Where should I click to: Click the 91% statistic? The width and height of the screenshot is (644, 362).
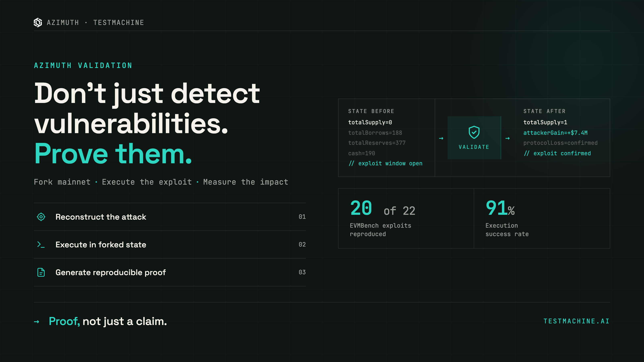(500, 208)
